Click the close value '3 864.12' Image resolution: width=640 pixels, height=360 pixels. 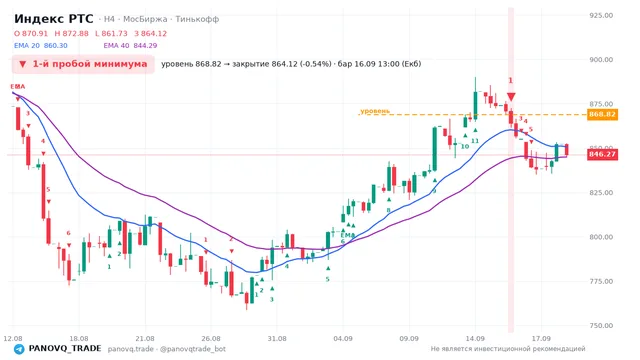(150, 33)
